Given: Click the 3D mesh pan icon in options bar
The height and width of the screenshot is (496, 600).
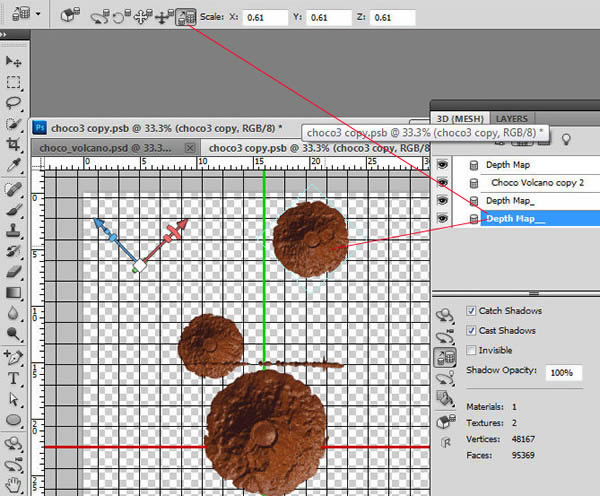Looking at the screenshot, I should 143,17.
